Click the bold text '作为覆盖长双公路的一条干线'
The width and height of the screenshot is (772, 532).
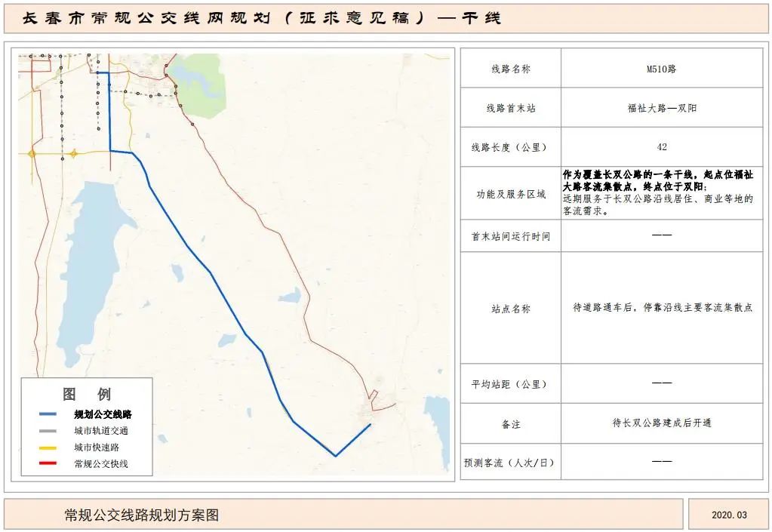[628, 175]
